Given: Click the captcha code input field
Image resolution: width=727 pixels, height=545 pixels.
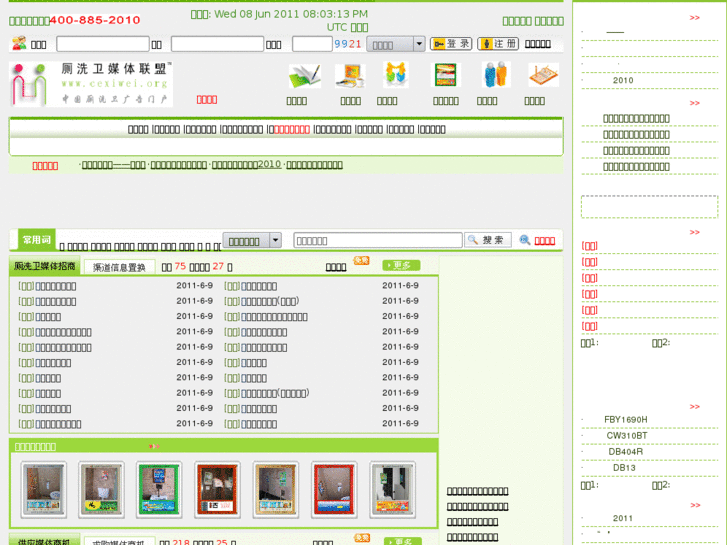Looking at the screenshot, I should point(312,44).
